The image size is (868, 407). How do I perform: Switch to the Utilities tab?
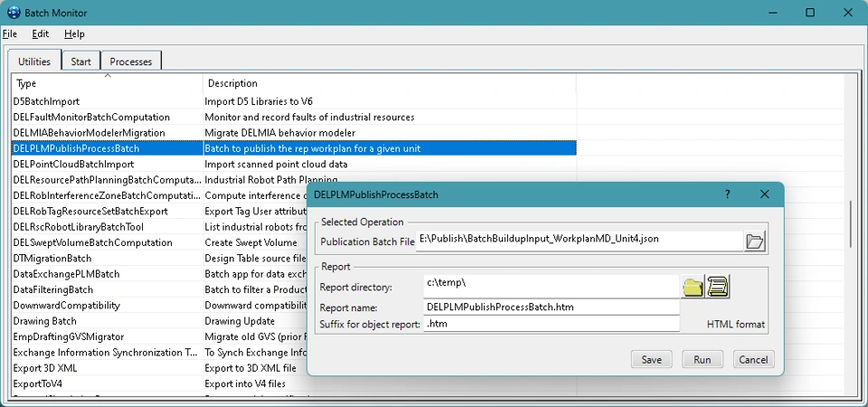coord(34,61)
